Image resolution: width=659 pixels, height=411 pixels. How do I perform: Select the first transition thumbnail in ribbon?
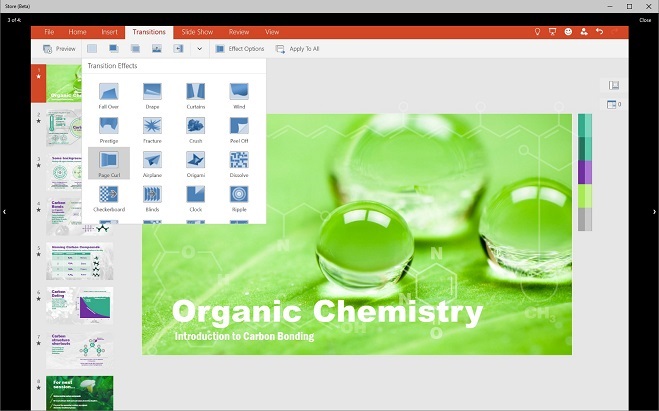pyautogui.click(x=92, y=49)
